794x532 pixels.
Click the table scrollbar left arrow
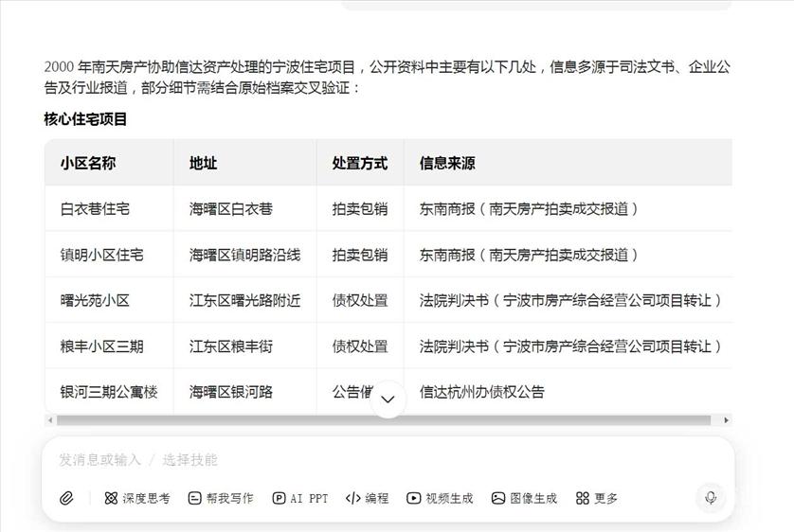pos(49,420)
